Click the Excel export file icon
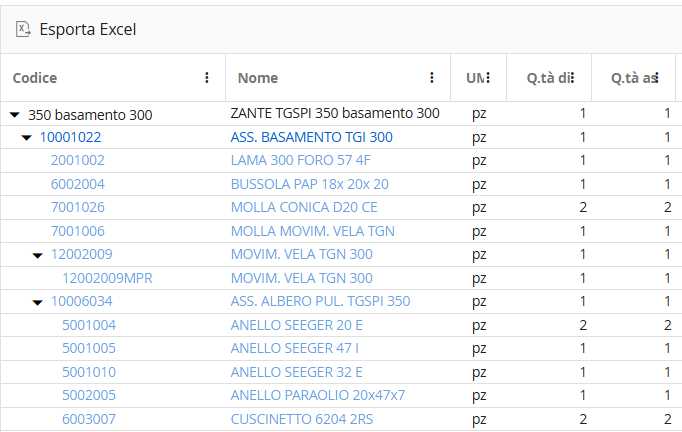The height and width of the screenshot is (432, 682). pos(23,30)
